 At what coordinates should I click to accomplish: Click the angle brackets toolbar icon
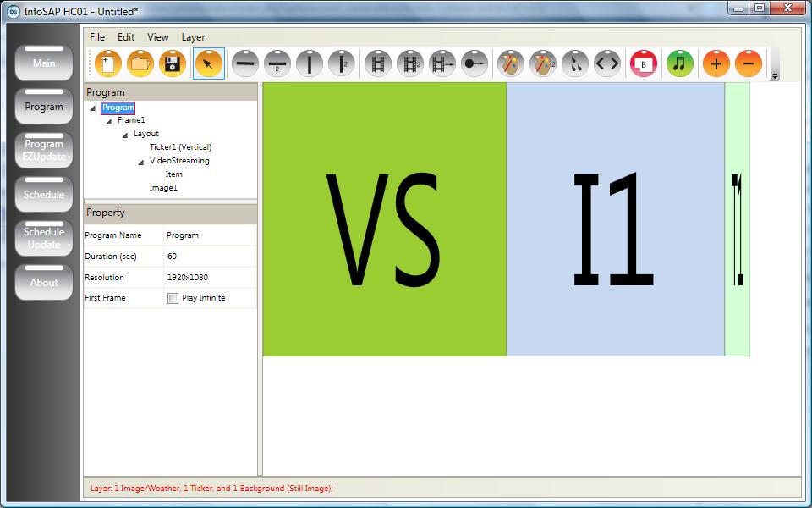[606, 63]
